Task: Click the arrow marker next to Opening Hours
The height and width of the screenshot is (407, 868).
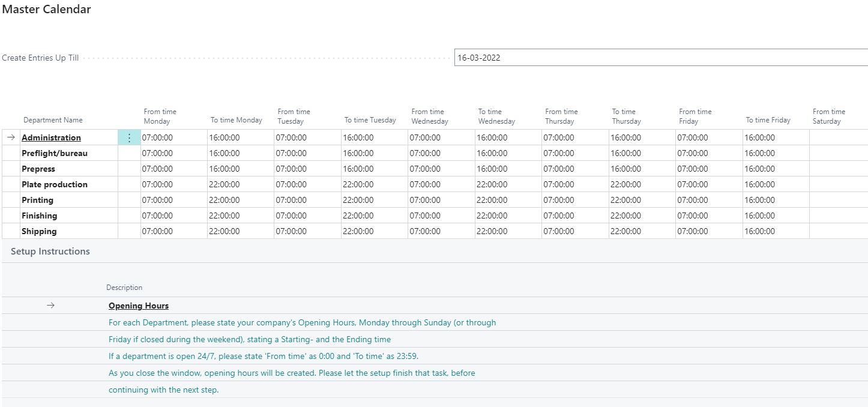Action: pyautogui.click(x=50, y=305)
